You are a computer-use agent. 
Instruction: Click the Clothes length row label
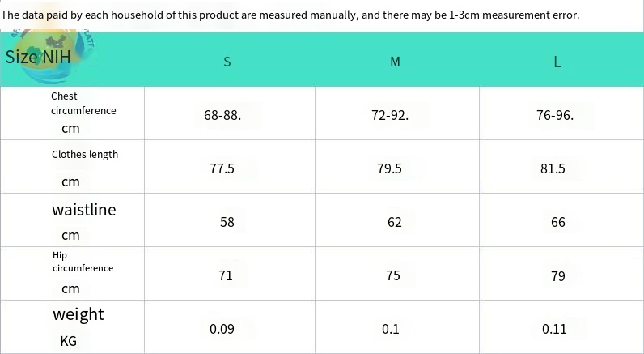pyautogui.click(x=85, y=168)
